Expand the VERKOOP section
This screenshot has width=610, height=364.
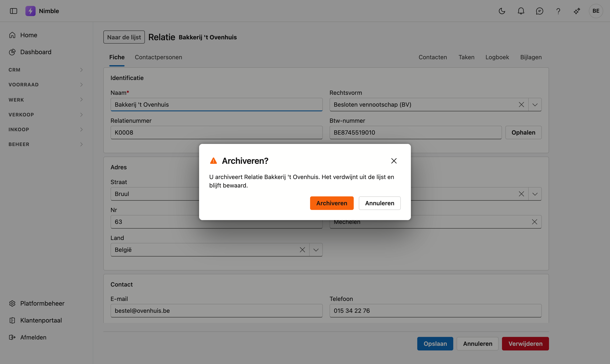pos(46,114)
